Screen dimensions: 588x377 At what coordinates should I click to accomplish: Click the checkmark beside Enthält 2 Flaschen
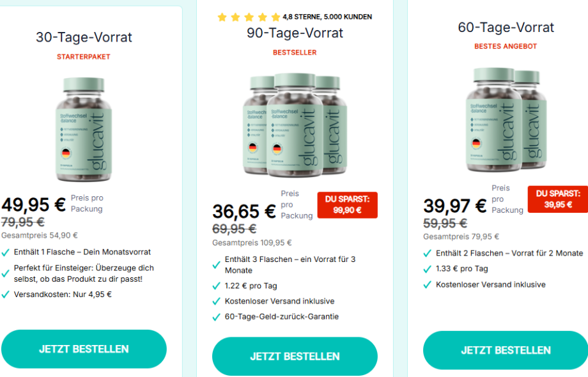(428, 254)
